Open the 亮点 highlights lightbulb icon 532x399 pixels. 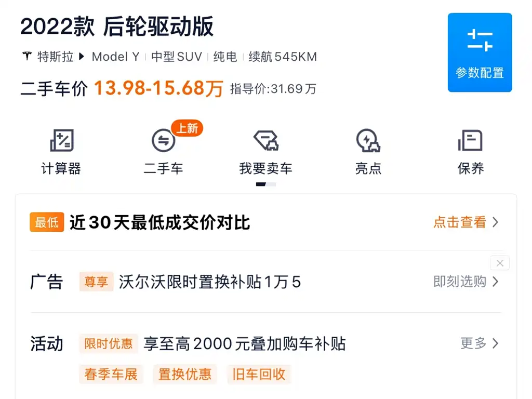(368, 140)
